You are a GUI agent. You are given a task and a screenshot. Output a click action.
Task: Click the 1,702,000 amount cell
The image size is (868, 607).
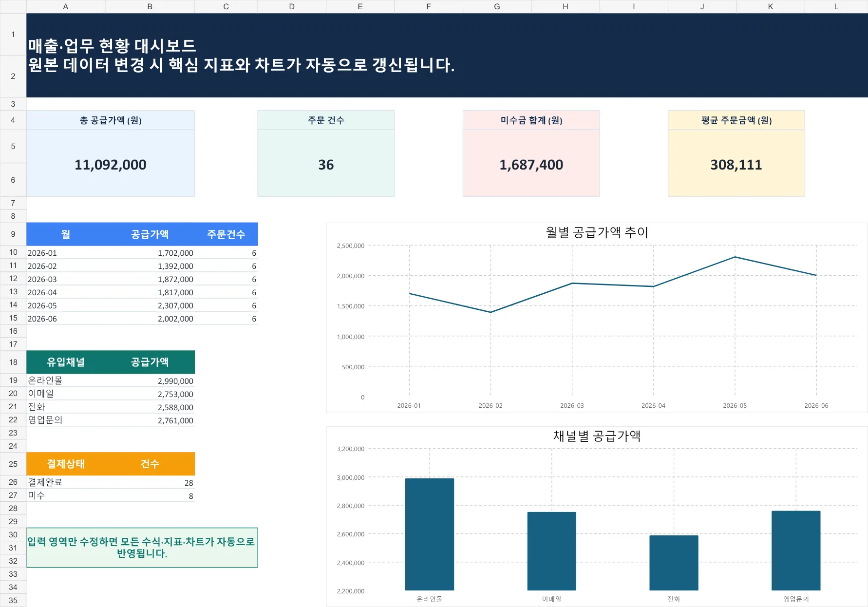coord(150,253)
